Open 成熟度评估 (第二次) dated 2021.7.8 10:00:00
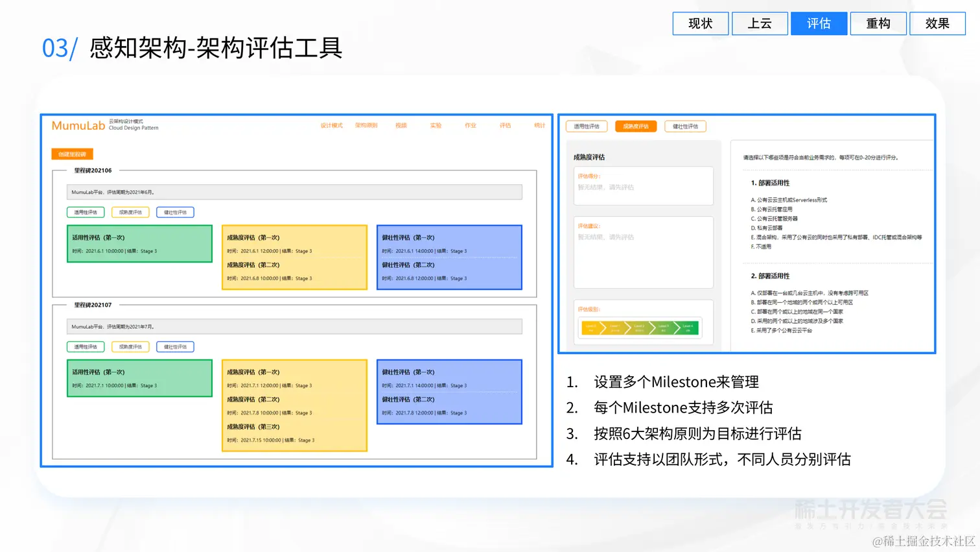The width and height of the screenshot is (980, 552). [294, 405]
